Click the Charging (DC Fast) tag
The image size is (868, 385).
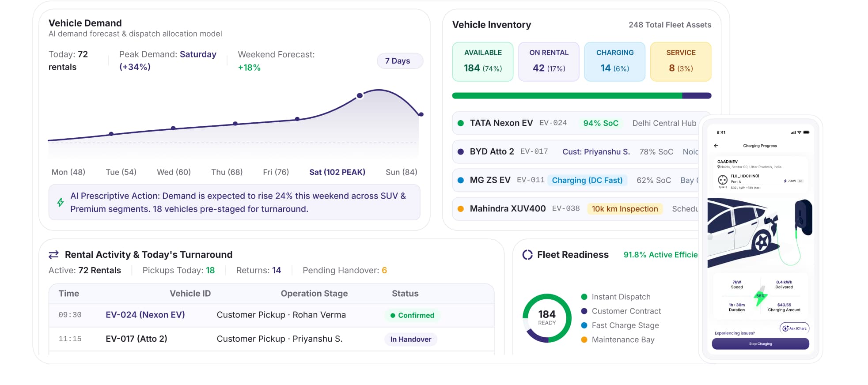click(587, 180)
